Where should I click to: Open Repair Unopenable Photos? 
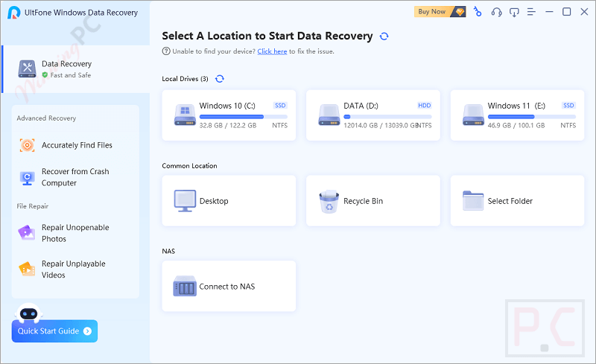pos(76,233)
